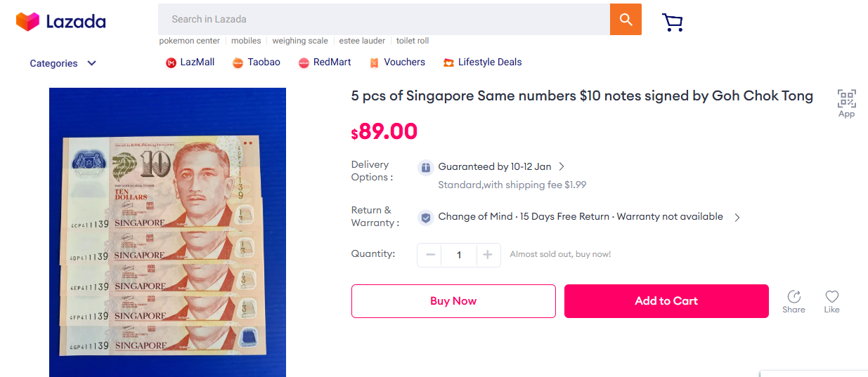Image resolution: width=868 pixels, height=377 pixels.
Task: Click the Add to Cart button
Action: pyautogui.click(x=666, y=301)
